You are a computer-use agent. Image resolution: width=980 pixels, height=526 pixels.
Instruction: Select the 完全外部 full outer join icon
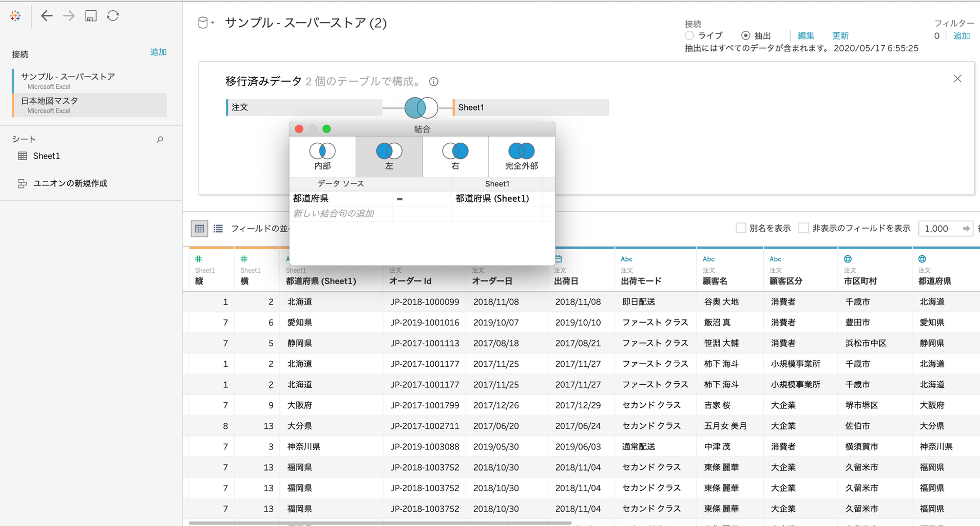522,157
